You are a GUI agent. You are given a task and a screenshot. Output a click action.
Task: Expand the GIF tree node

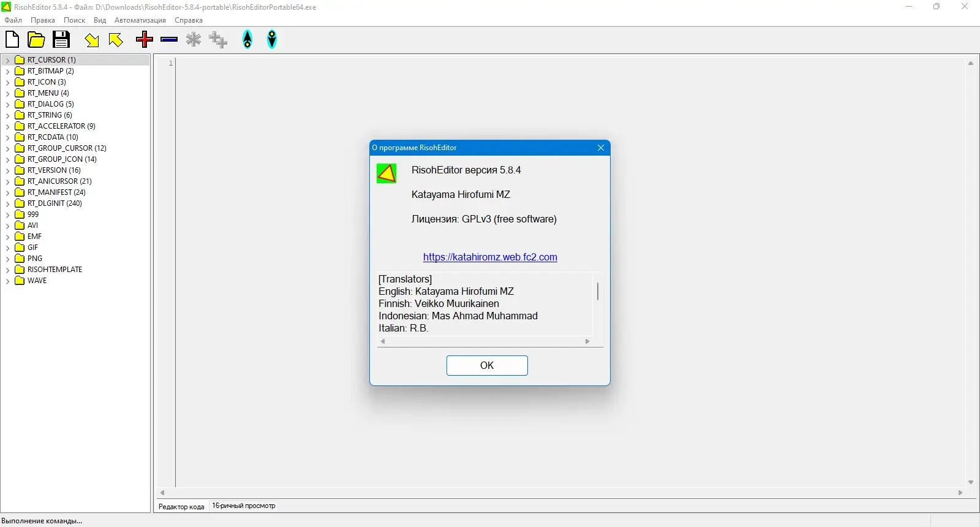pos(7,248)
